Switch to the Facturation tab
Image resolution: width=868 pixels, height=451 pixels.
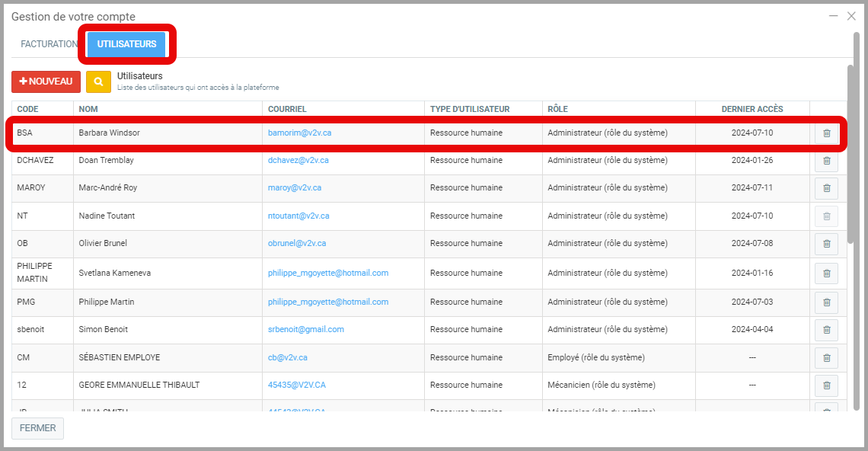48,44
